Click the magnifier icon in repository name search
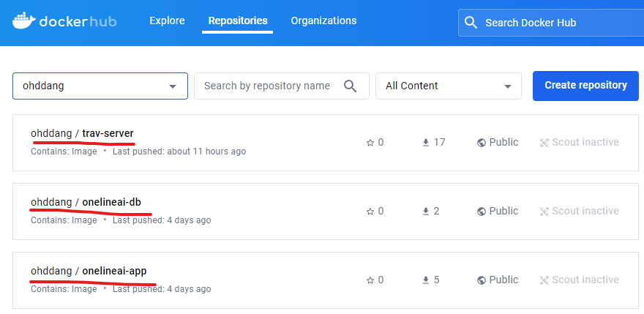This screenshot has width=644, height=314. click(350, 86)
